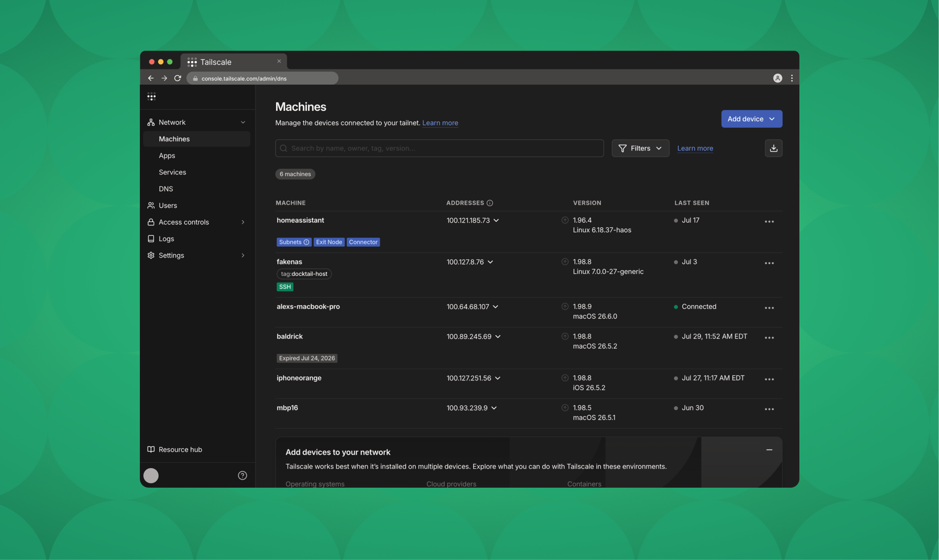This screenshot has width=939, height=560.
Task: Collapse the Add devices panel with the minus icon
Action: coord(769,450)
